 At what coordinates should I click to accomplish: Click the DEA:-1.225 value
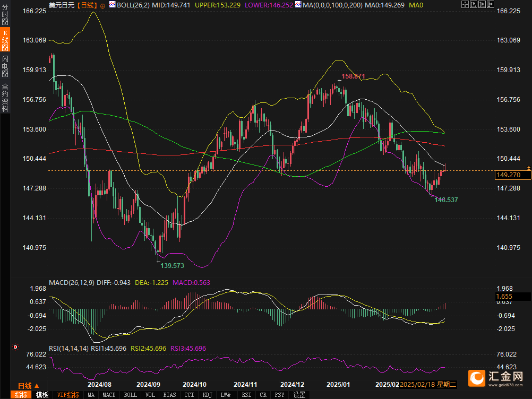[151, 282]
